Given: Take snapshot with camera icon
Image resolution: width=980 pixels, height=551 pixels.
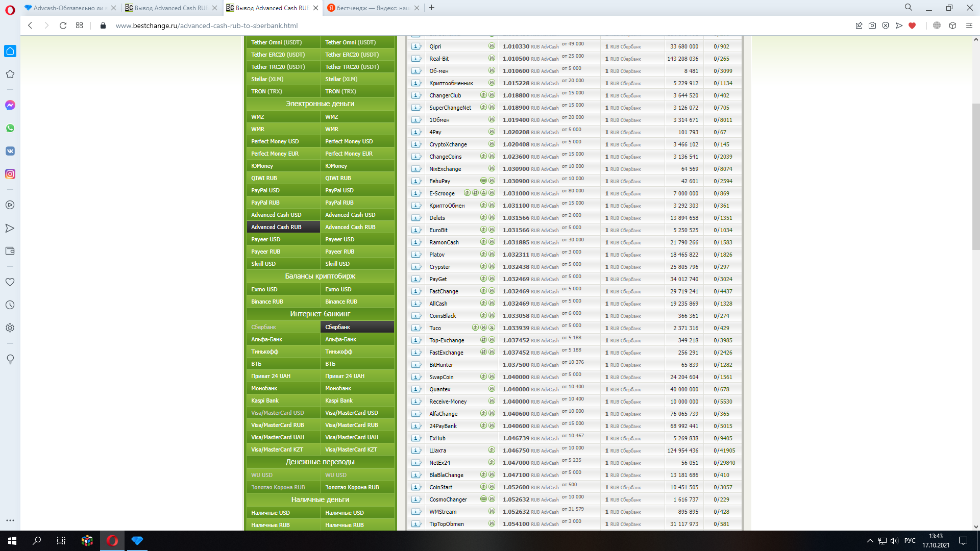Looking at the screenshot, I should [x=872, y=26].
